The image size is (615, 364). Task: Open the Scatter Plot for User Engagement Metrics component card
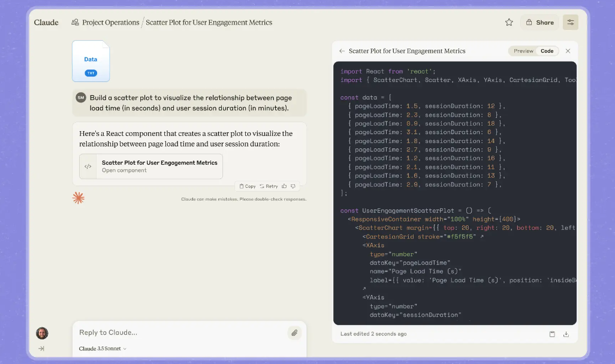tap(151, 166)
